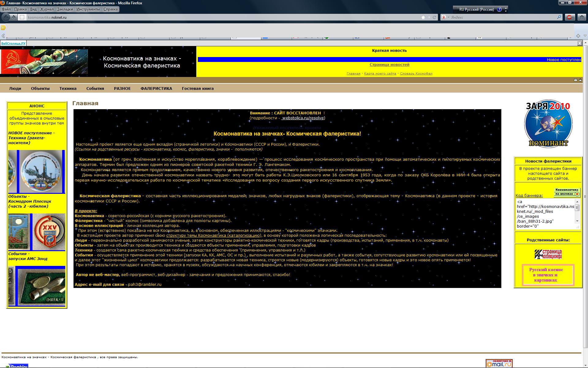Bookmark this page with the star icon

(x=423, y=17)
